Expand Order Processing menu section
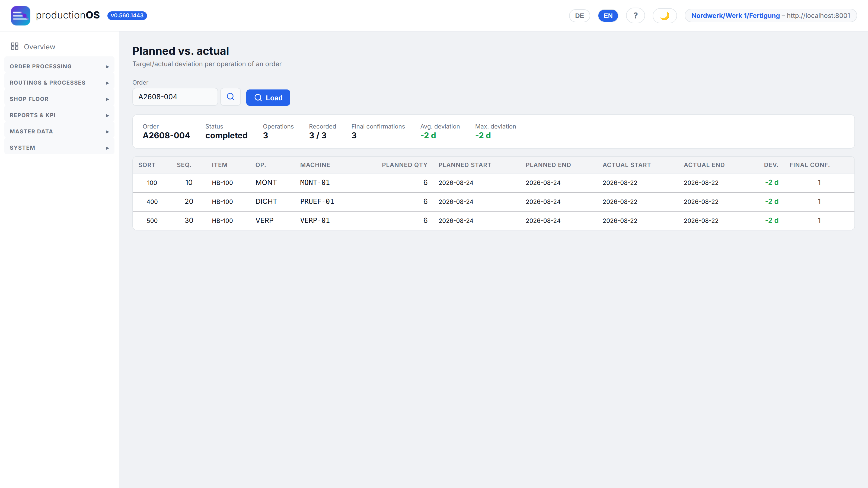This screenshot has height=488, width=868. pyautogui.click(x=59, y=66)
